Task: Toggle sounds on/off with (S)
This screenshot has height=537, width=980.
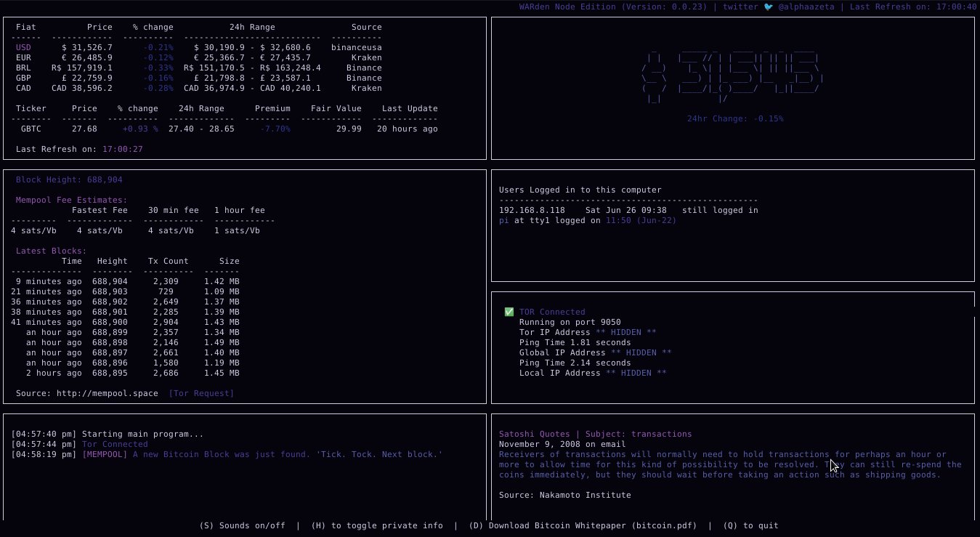Action: click(x=243, y=525)
